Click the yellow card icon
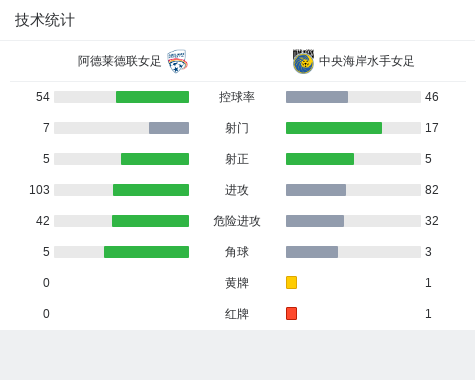 (x=291, y=282)
